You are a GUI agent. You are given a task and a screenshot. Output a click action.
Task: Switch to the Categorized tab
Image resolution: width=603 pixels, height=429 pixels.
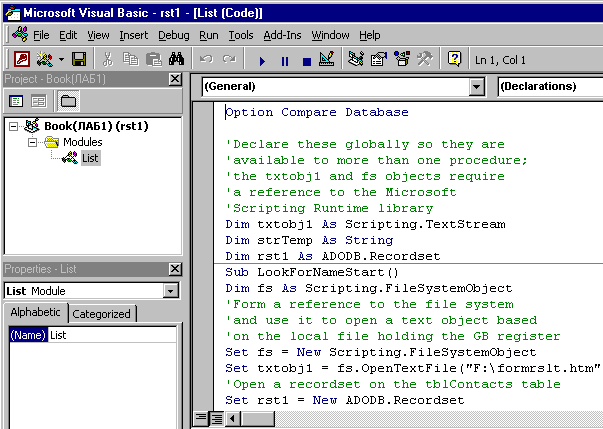(x=102, y=314)
